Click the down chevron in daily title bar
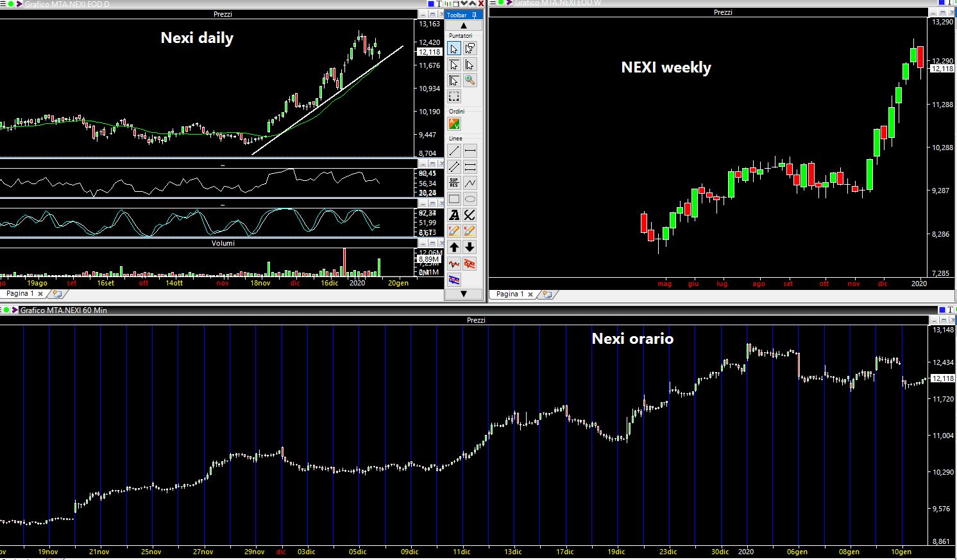Screen dimensions: 957x560 (464, 3)
